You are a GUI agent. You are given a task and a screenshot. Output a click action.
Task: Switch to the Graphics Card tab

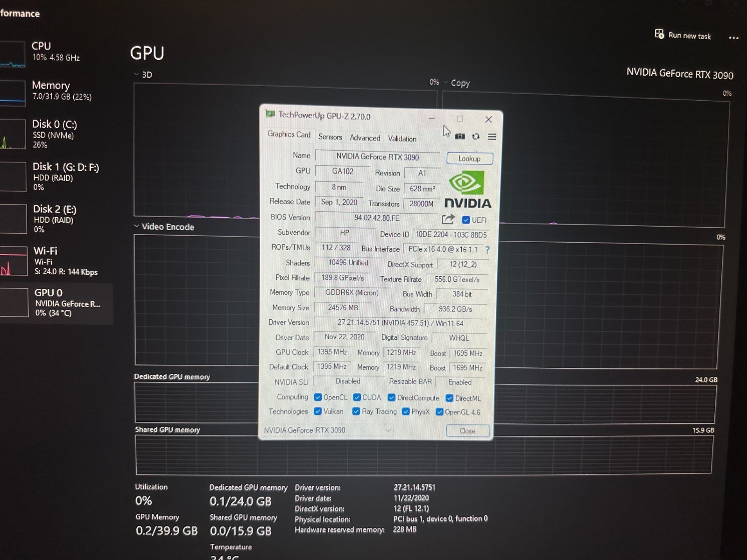(289, 134)
